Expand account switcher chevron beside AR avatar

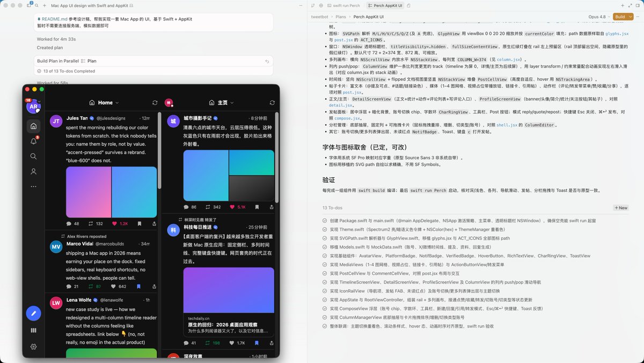[x=39, y=102]
